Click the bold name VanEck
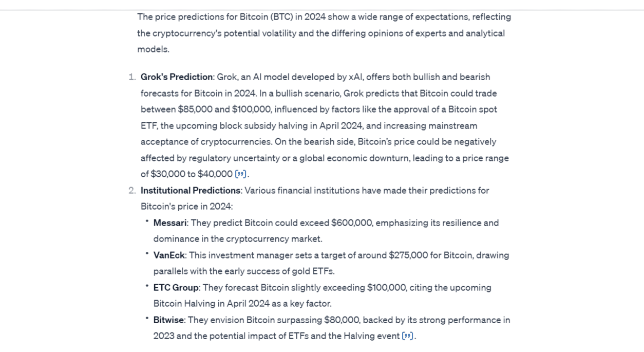Screen dimensions: 644x352 [x=169, y=255]
